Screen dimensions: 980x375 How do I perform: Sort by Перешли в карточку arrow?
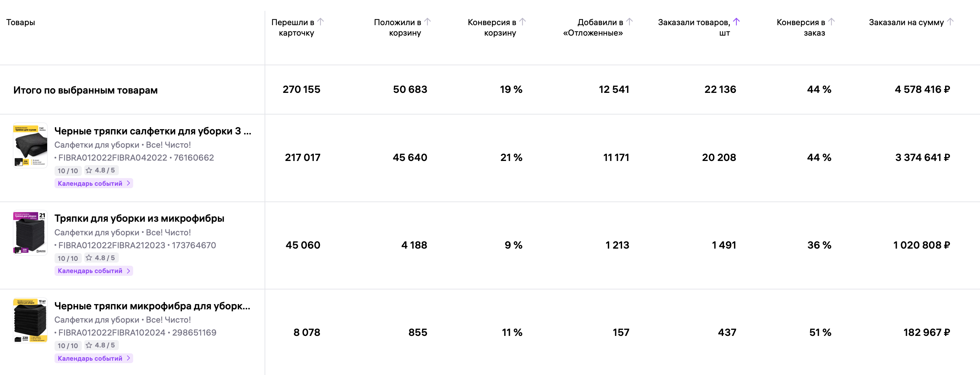(x=321, y=22)
